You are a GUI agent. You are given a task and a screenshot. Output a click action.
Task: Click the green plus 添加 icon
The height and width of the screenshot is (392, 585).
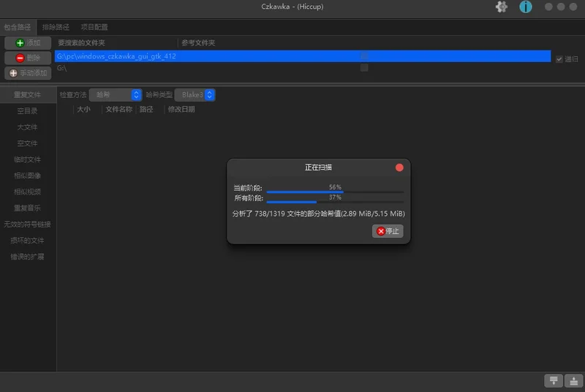(x=20, y=43)
